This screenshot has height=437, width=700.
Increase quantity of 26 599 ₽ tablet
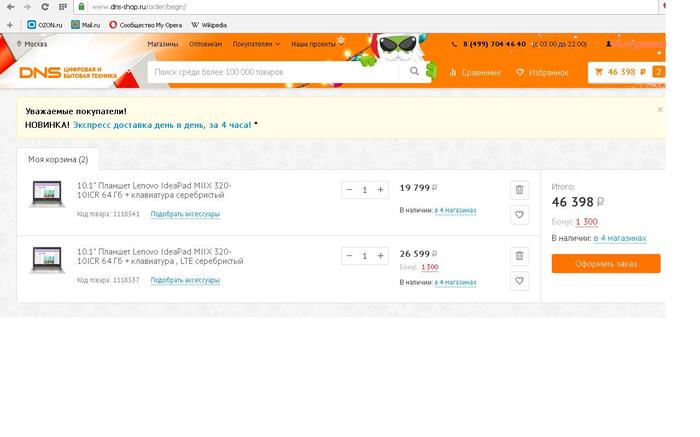click(380, 256)
